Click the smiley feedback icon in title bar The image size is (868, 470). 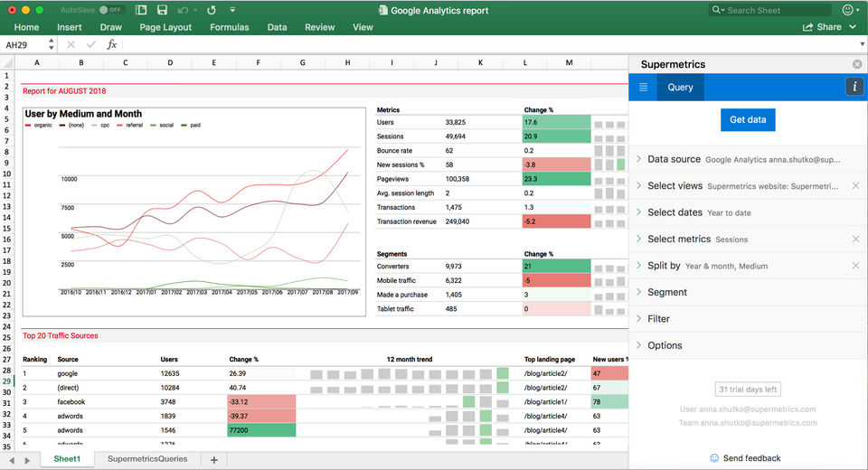point(847,10)
